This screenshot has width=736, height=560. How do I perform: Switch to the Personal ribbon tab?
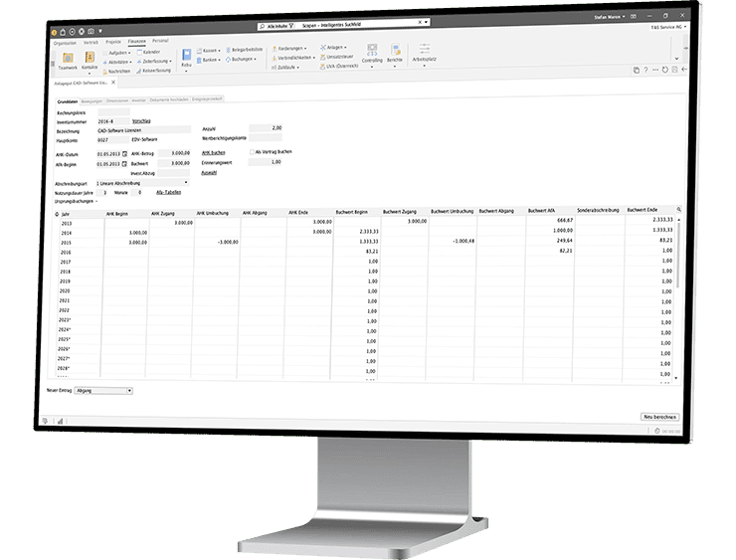(160, 41)
